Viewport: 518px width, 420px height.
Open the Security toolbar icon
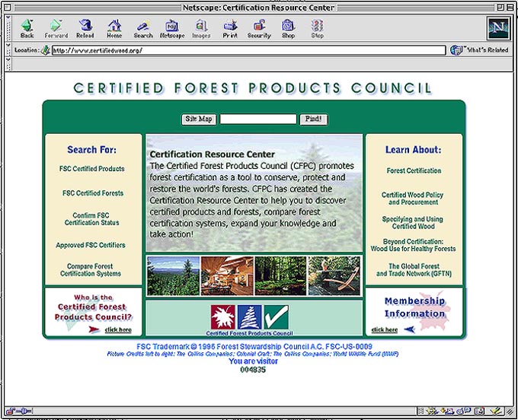tap(259, 28)
